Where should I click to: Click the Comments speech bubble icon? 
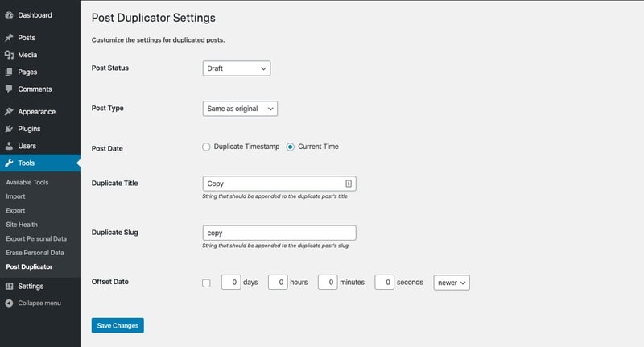9,89
